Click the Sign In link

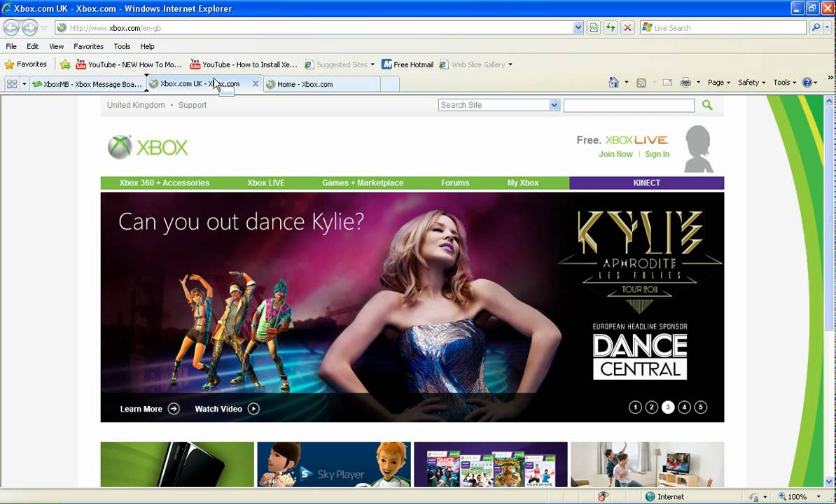657,154
